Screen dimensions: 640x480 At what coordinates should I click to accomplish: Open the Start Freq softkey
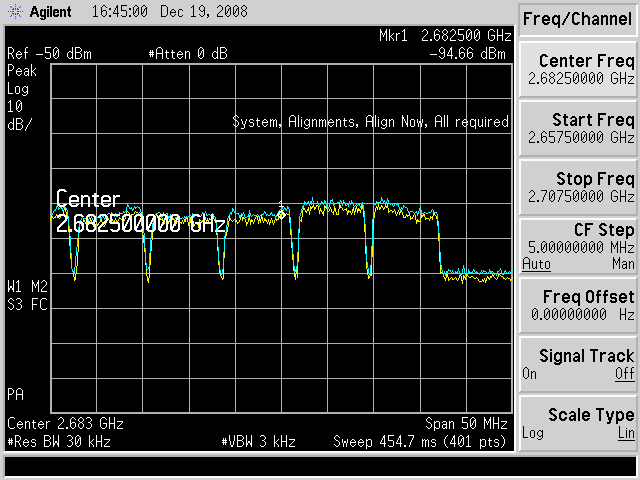pos(578,128)
